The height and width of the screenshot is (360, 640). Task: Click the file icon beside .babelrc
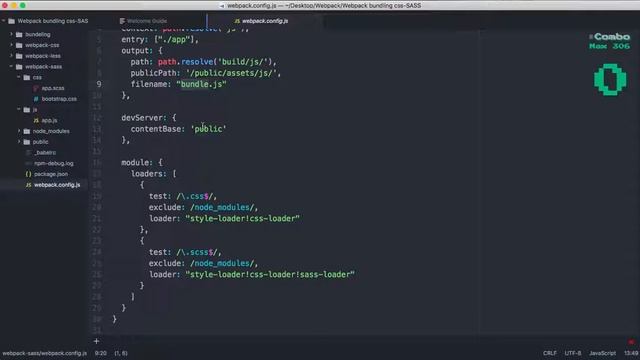click(x=28, y=152)
